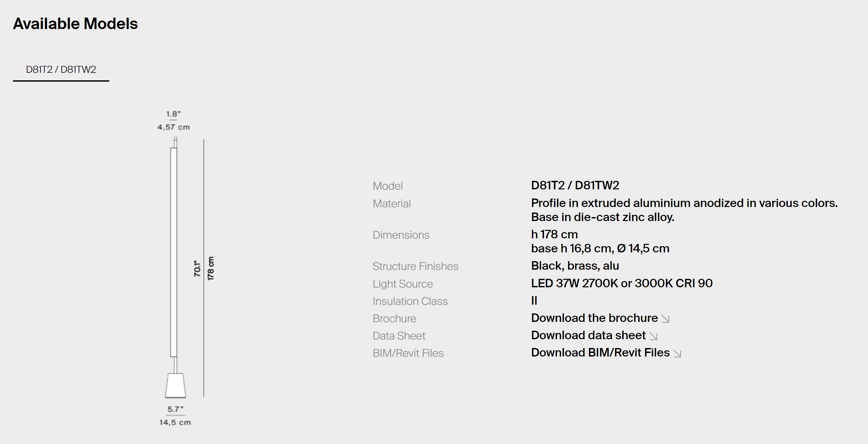The width and height of the screenshot is (868, 444).
Task: Click the lamp base in the drawing
Action: pos(175,385)
